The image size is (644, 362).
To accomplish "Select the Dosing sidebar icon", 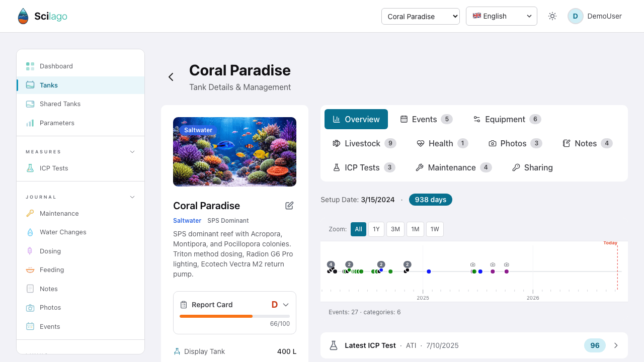I will [x=30, y=251].
